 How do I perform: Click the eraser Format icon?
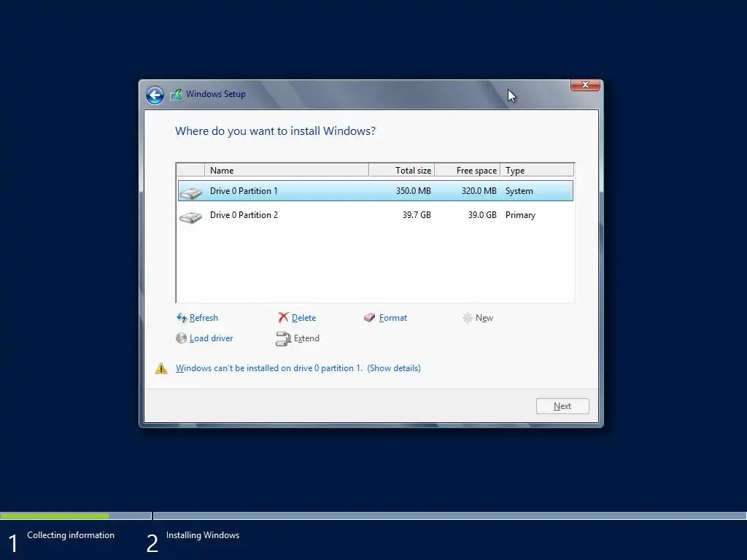coord(370,318)
